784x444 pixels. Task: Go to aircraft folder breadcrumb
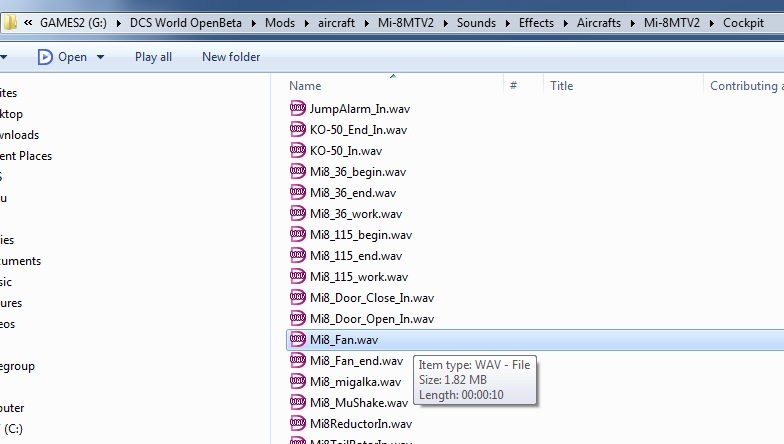[336, 23]
